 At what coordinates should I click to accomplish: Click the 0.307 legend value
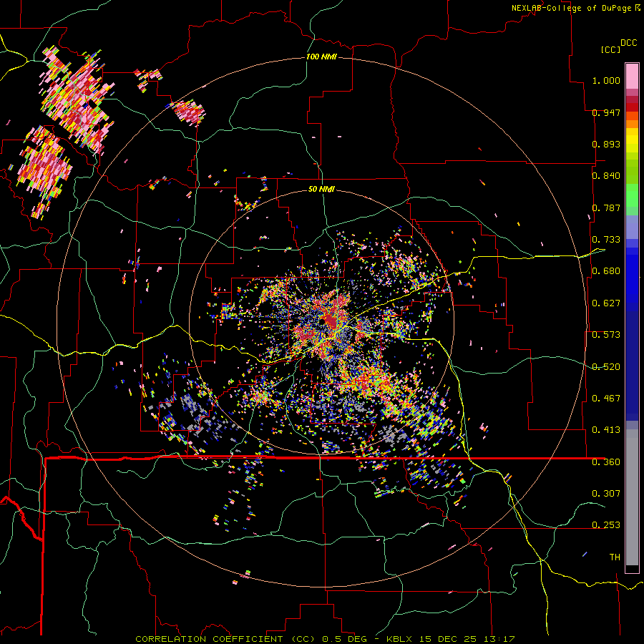point(606,493)
